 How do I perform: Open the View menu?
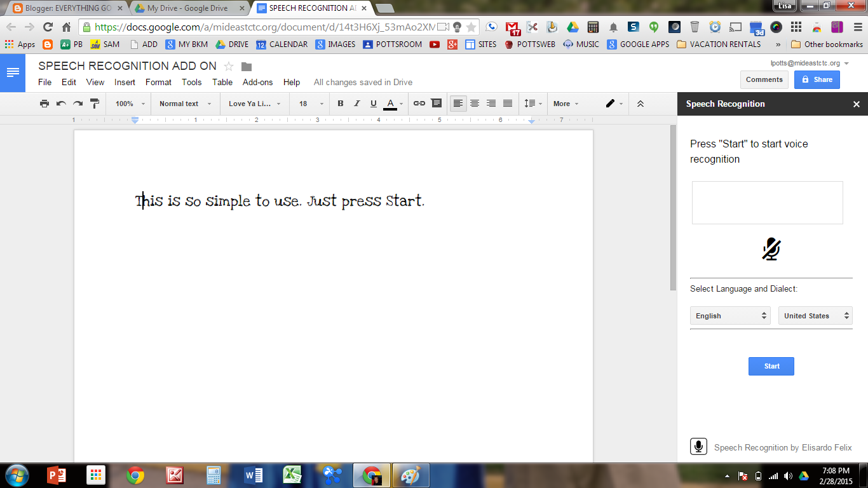tap(95, 82)
